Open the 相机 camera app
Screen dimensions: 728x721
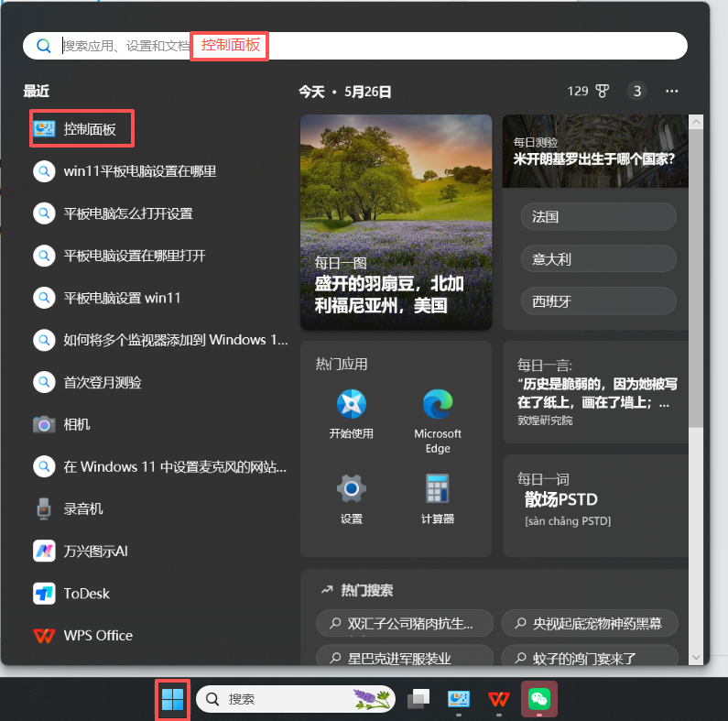click(61, 424)
